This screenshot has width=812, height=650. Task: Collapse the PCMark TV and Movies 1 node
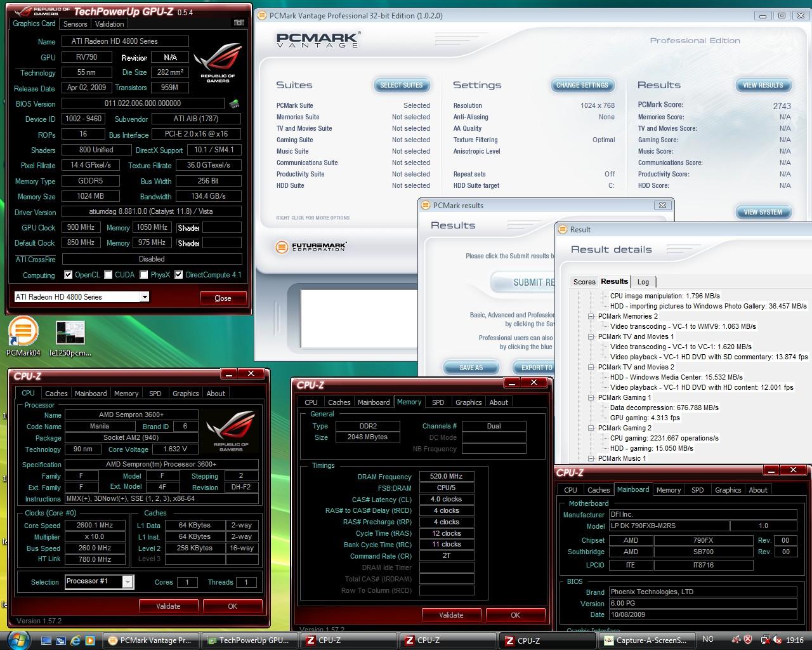[x=591, y=336]
